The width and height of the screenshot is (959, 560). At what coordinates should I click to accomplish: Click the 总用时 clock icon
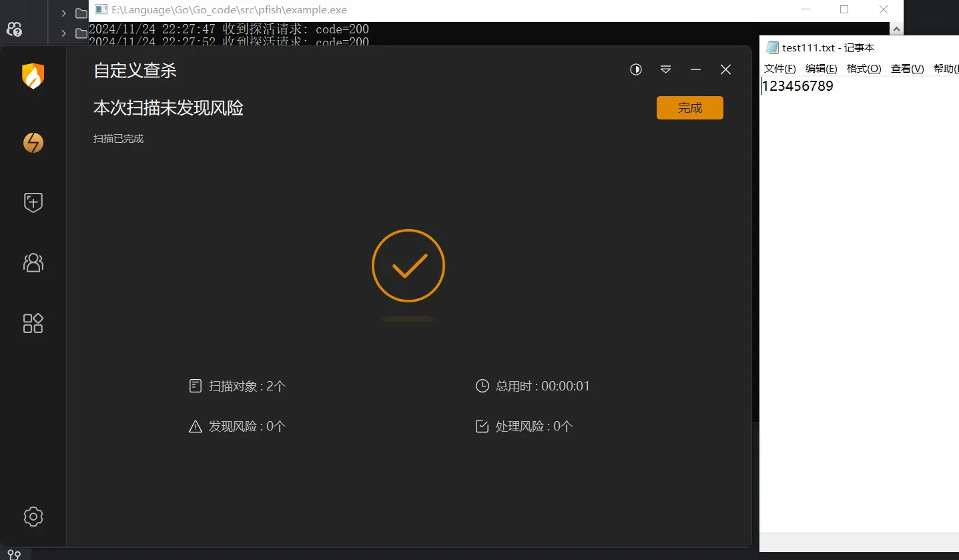pyautogui.click(x=482, y=386)
